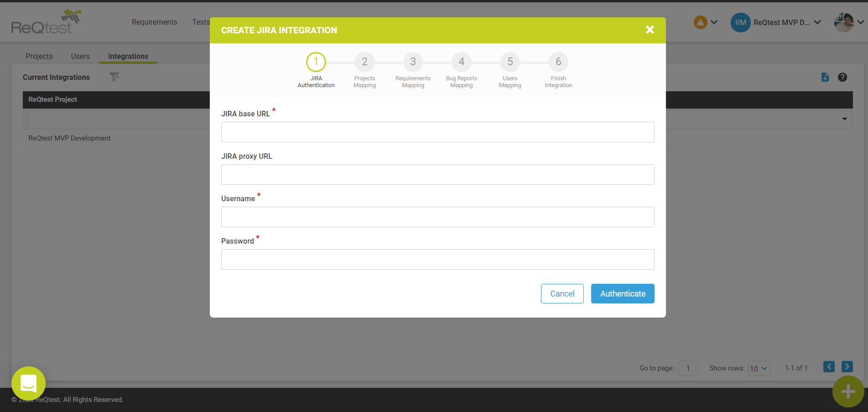Open the Tests menu
The height and width of the screenshot is (412, 868).
(x=201, y=22)
